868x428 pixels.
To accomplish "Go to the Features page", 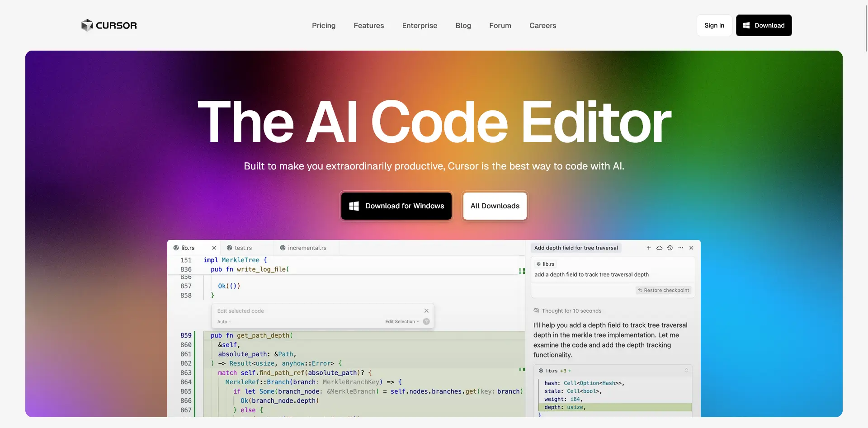I will point(369,25).
